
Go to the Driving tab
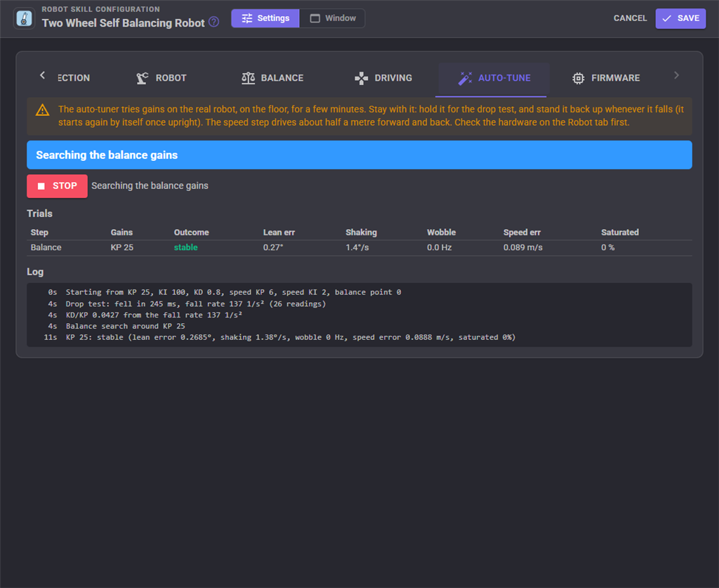383,78
